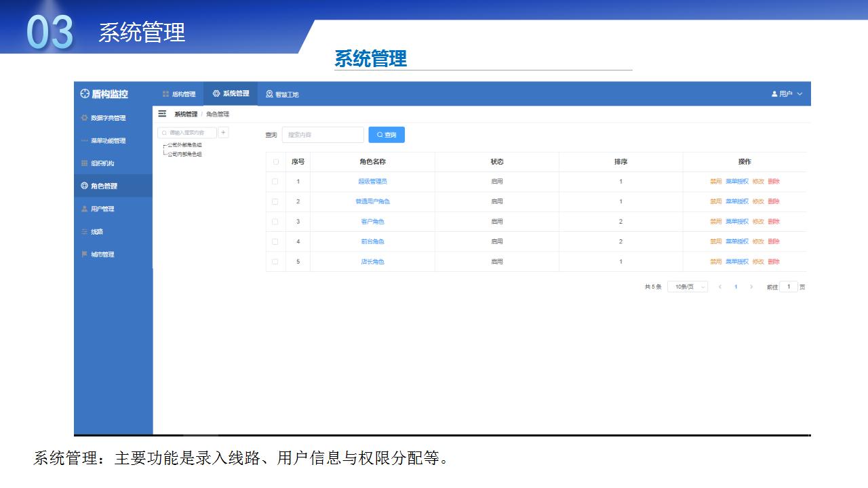This screenshot has height=488, width=868.
Task: Click the 用户管理 person icon in sidebar
Action: point(84,209)
